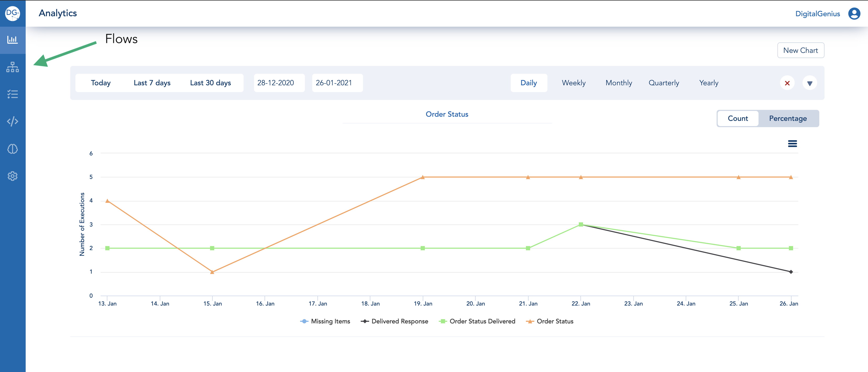The width and height of the screenshot is (868, 372).
Task: Toggle Delivered Response series in legend
Action: 394,321
